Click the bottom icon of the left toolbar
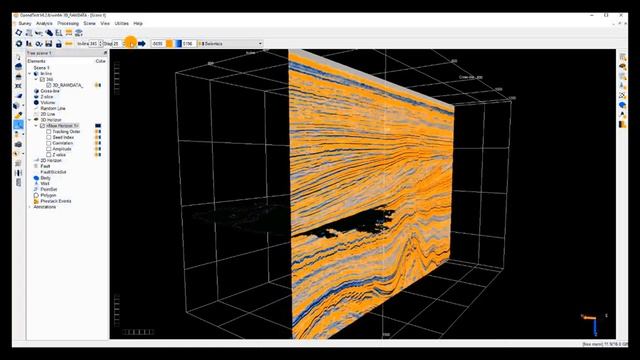The height and width of the screenshot is (360, 640). pyautogui.click(x=18, y=182)
